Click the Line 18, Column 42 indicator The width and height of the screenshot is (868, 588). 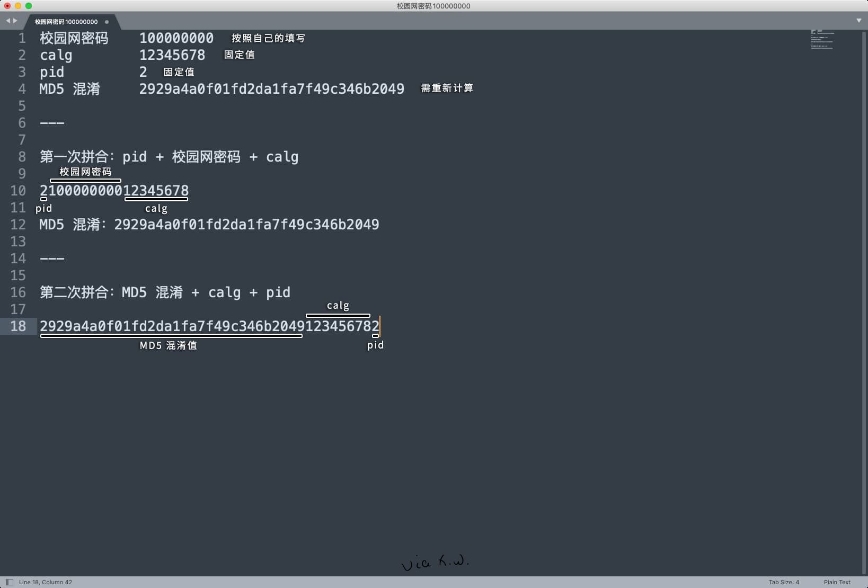(x=46, y=582)
